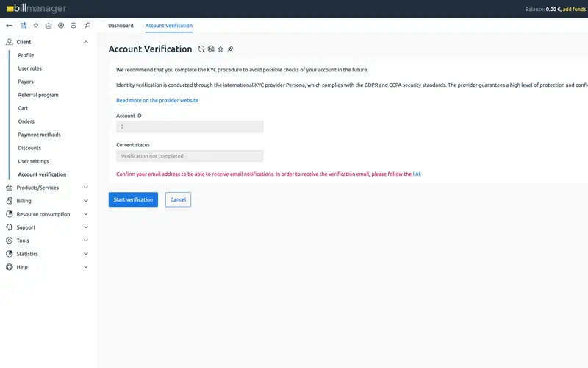Follow the email verification link
The image size is (588, 368).
pyautogui.click(x=417, y=174)
